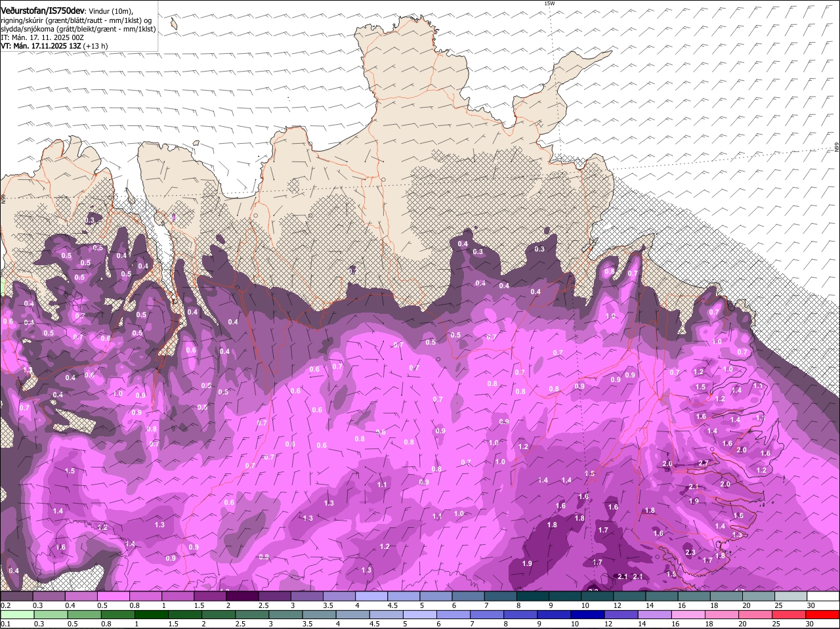Click the red 30 swatch in lower rain legend
Viewport: 840px width, 629px height.
pos(824,615)
